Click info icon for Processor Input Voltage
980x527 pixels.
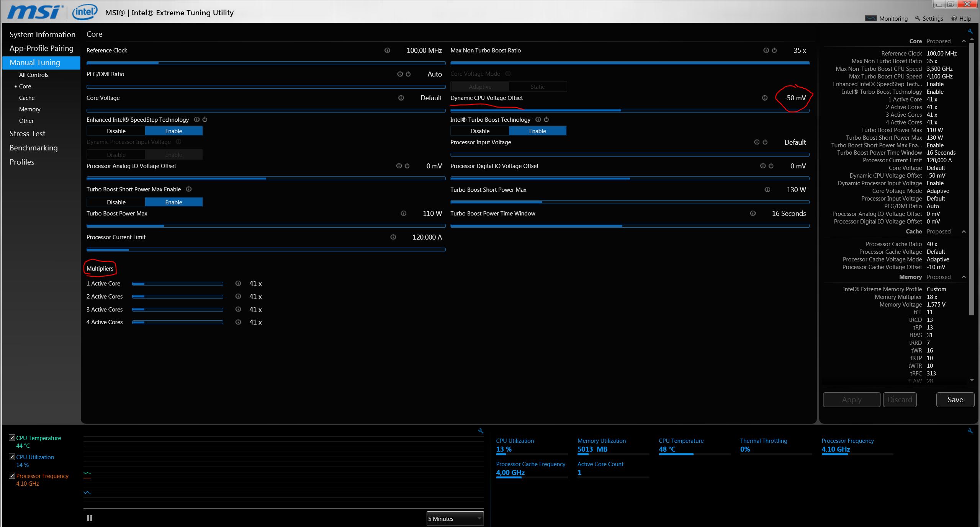[x=757, y=142]
